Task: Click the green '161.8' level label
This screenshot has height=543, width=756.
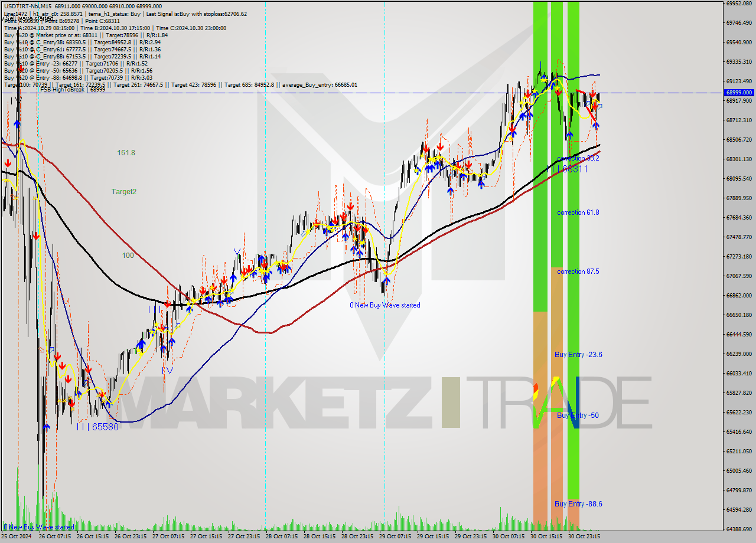Action: click(x=126, y=153)
